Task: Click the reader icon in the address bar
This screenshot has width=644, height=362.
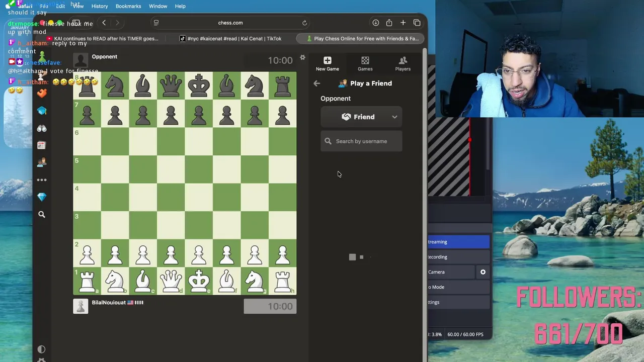Action: 156,23
